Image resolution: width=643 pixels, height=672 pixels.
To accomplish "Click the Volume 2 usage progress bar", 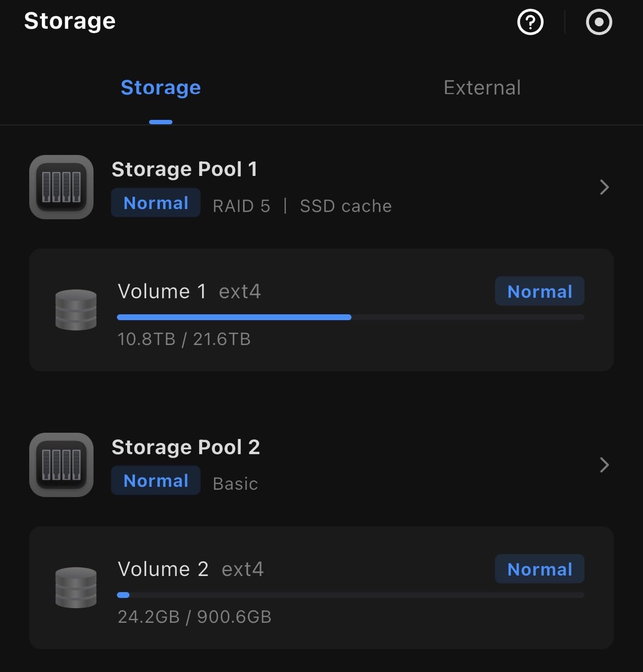I will click(350, 595).
